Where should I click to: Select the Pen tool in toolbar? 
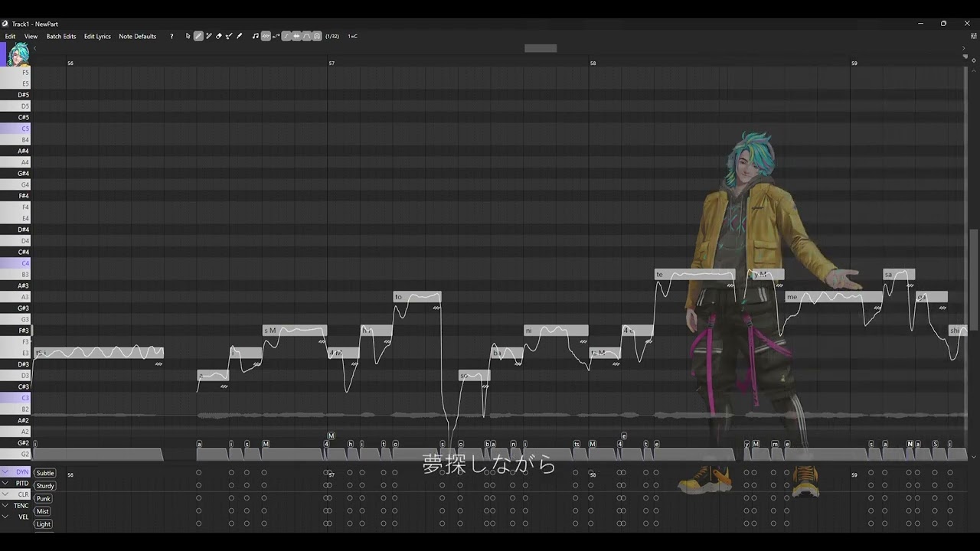point(198,36)
